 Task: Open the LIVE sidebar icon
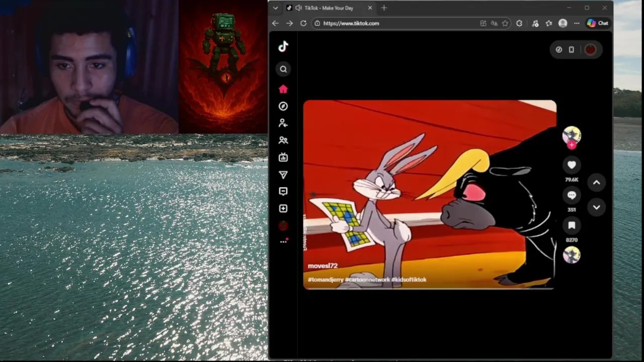point(283,157)
